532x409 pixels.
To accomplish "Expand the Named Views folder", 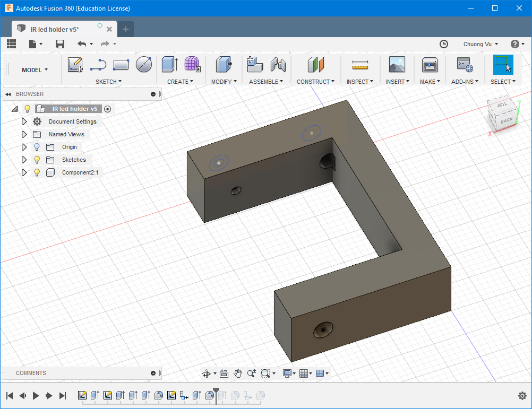I will [x=24, y=134].
